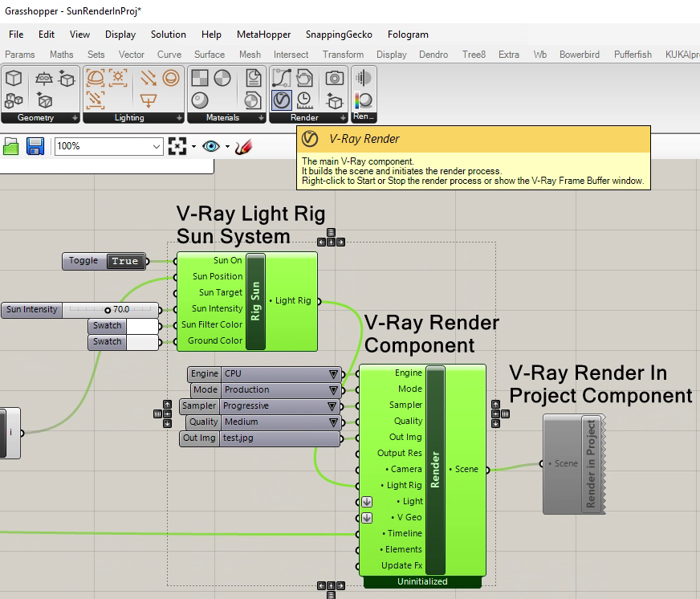Viewport: 700px width, 599px height.
Task: Click the down-arrow icon beside V Geo input
Action: [367, 518]
